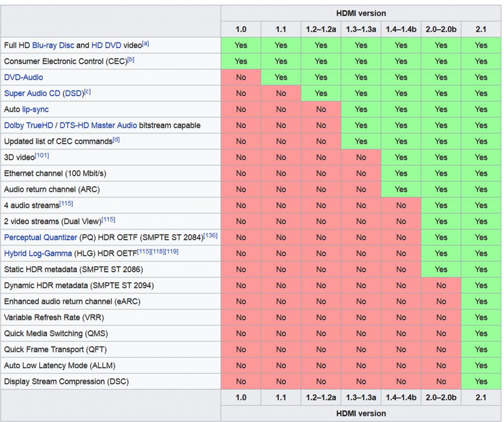Click 'Yes' for Full HD Blu-ray under 1.0
This screenshot has width=504, height=422.
tap(241, 45)
